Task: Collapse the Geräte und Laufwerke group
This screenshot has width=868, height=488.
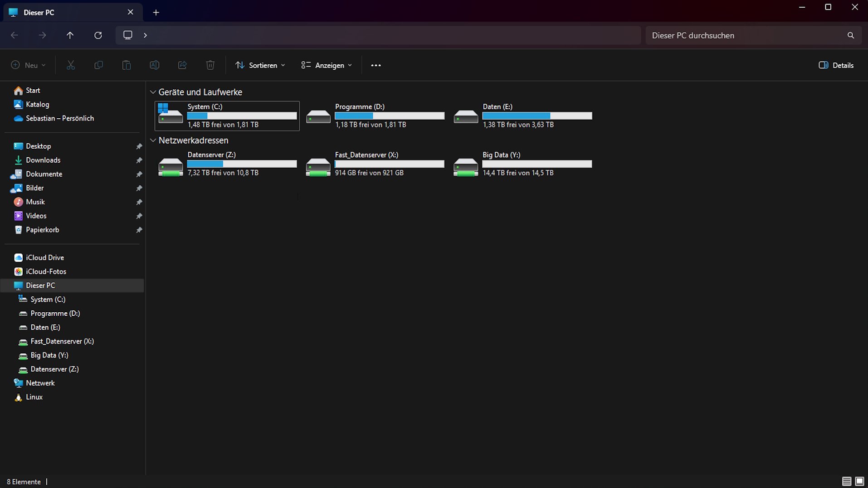Action: pos(153,92)
